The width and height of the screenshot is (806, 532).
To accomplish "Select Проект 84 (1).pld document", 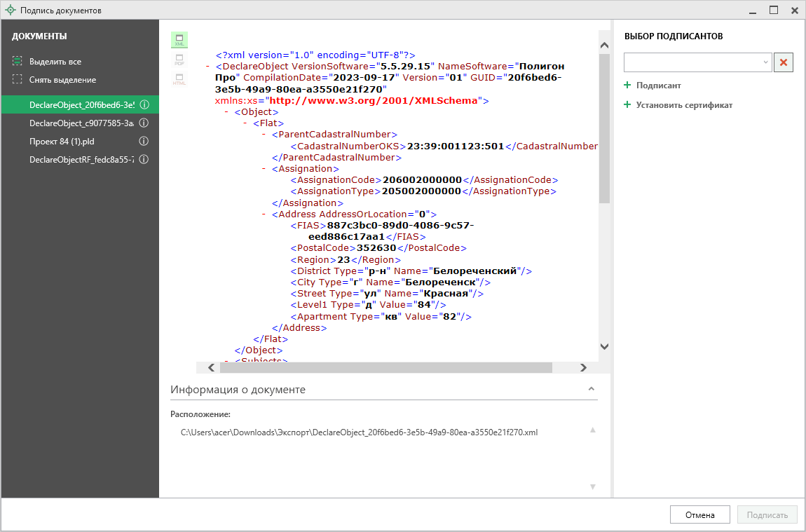I will point(60,141).
